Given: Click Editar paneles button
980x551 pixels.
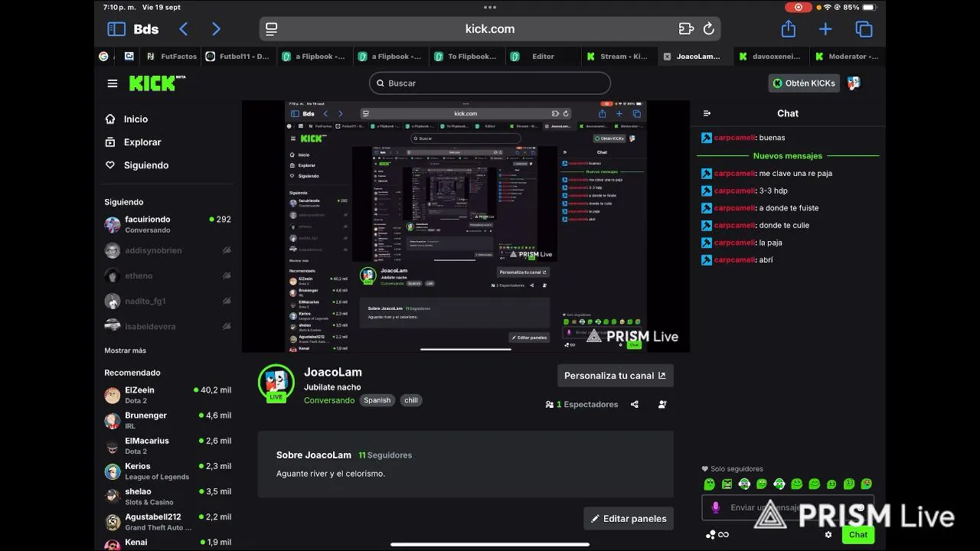Looking at the screenshot, I should [629, 519].
